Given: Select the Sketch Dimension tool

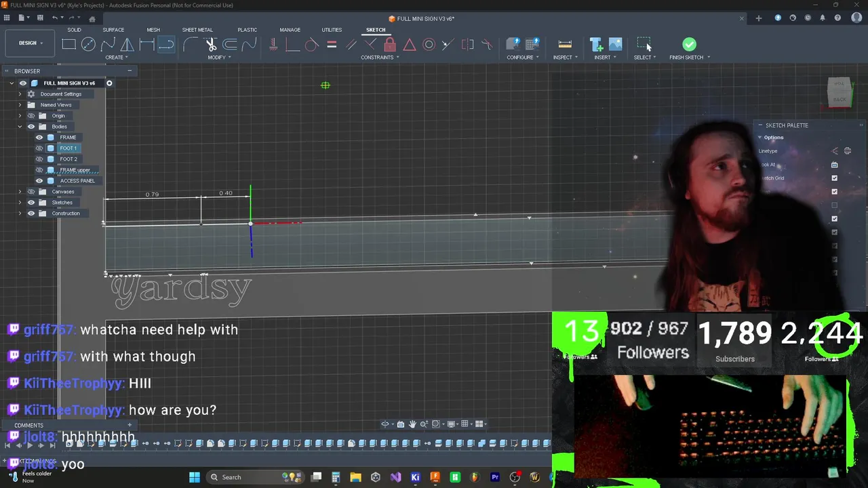Looking at the screenshot, I should point(147,45).
